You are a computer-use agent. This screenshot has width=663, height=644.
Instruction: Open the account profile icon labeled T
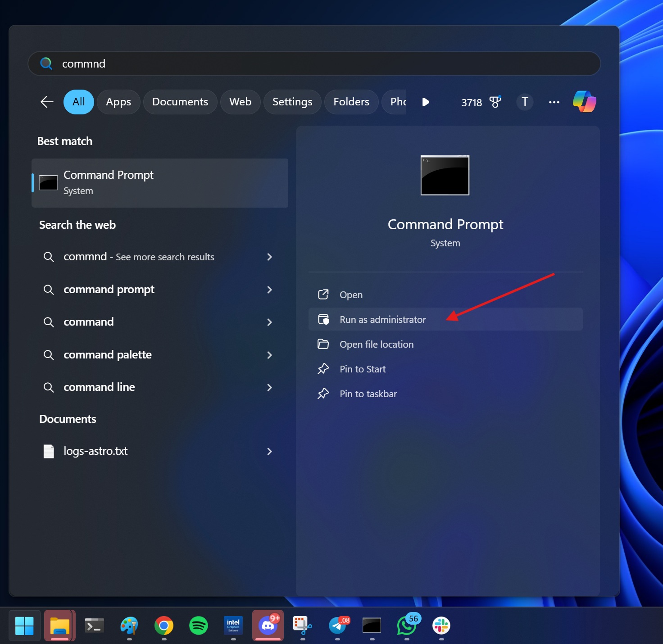(524, 102)
